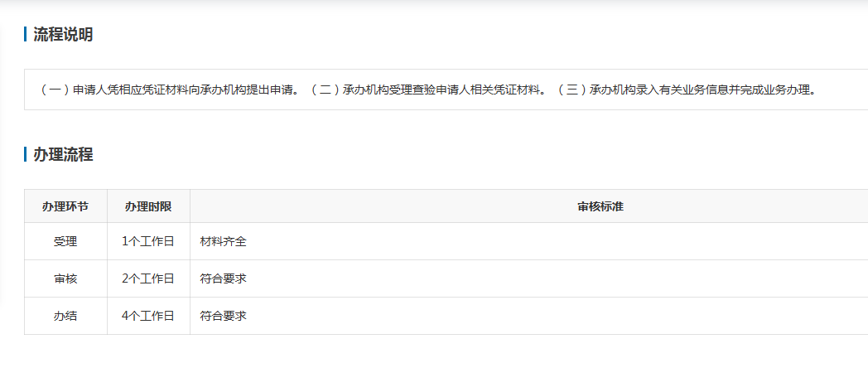Image resolution: width=868 pixels, height=368 pixels.
Task: Click the 办理时限 column header
Action: (x=148, y=206)
